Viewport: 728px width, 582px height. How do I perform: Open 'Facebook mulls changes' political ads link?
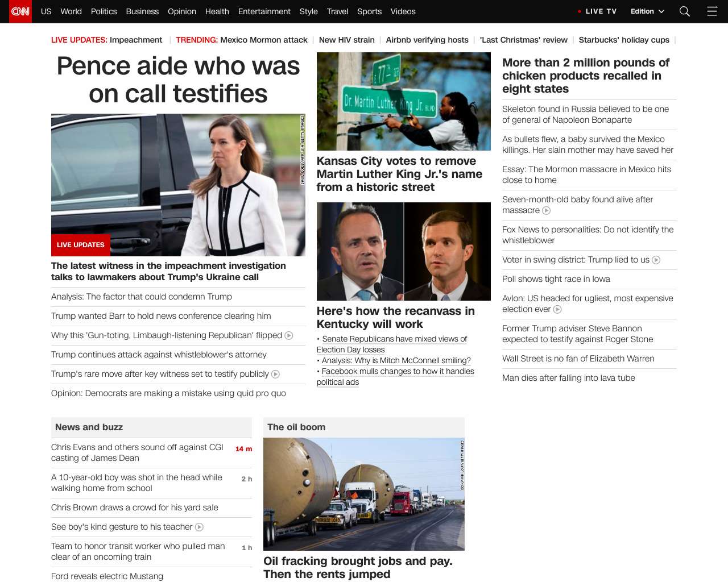395,377
